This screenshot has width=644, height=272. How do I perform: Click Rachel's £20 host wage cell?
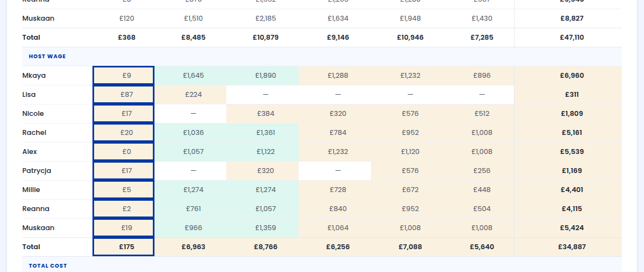coord(123,133)
